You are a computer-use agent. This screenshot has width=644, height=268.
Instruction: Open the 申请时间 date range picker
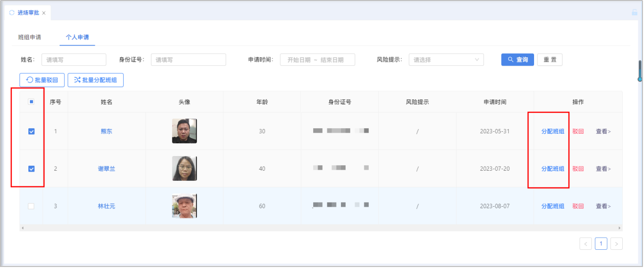coord(317,60)
